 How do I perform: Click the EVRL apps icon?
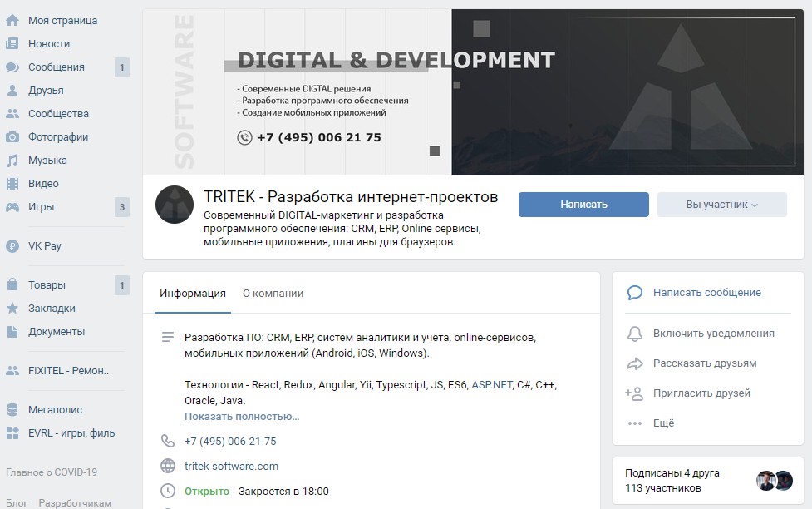[x=12, y=432]
